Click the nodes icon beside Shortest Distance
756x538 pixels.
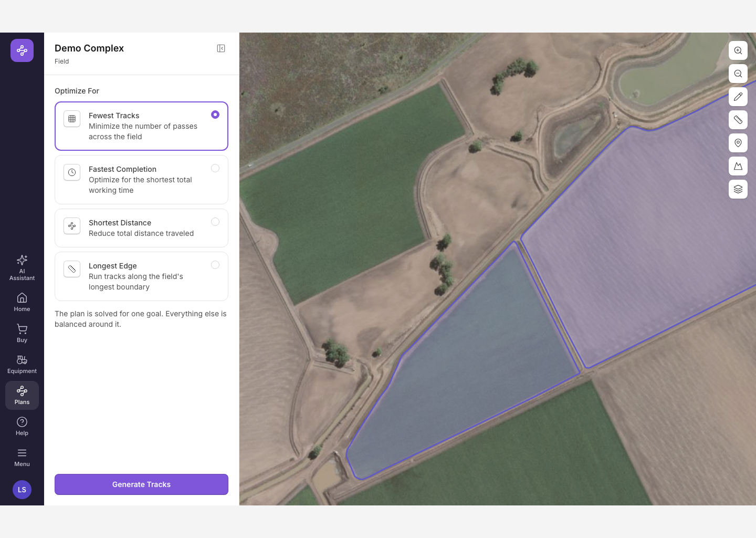(72, 226)
